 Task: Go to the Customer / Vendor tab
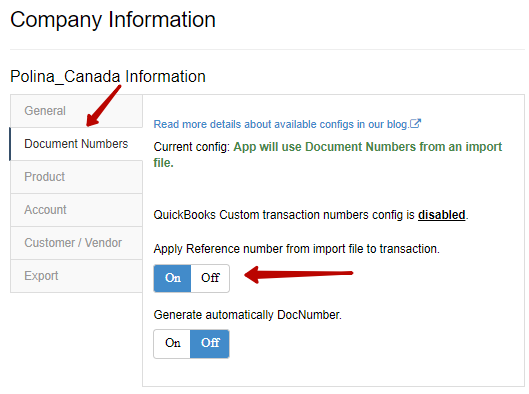pyautogui.click(x=77, y=243)
